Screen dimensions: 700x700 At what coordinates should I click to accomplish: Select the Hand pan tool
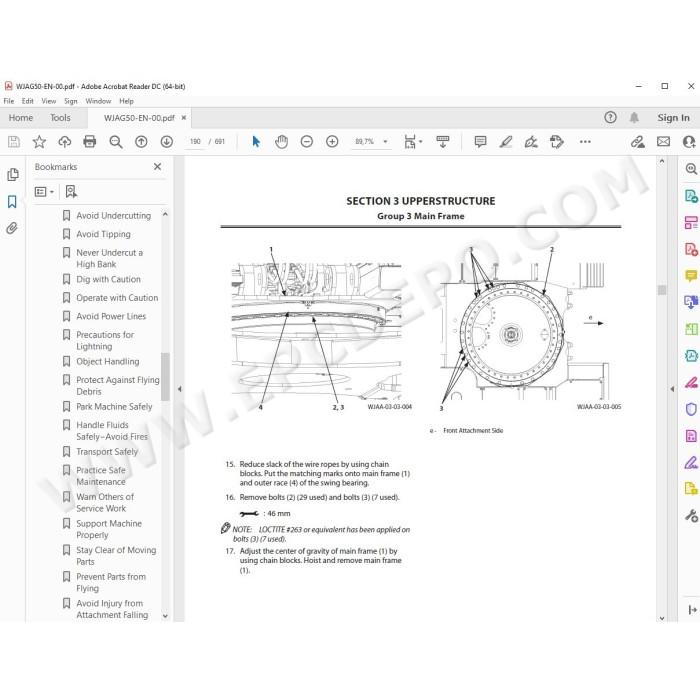[x=281, y=142]
